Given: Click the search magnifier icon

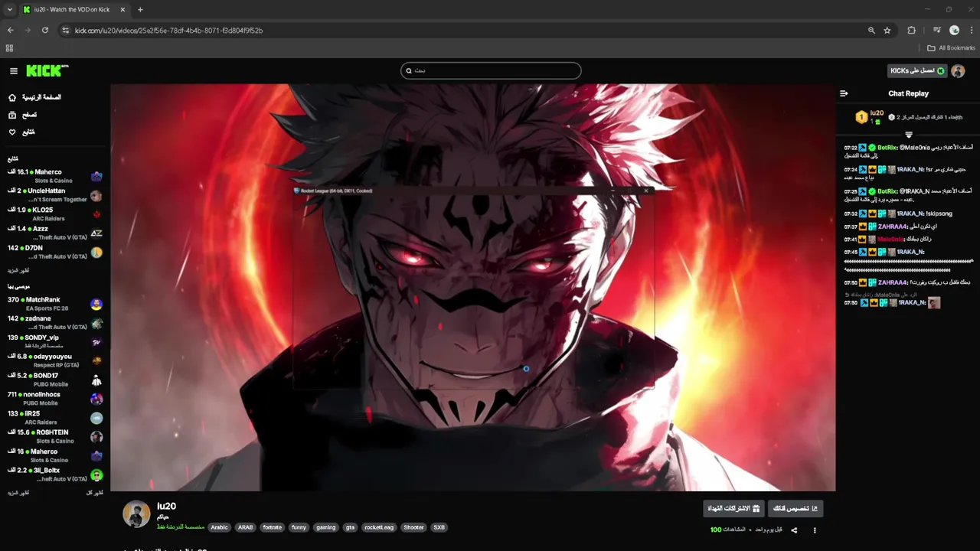Looking at the screenshot, I should (409, 70).
